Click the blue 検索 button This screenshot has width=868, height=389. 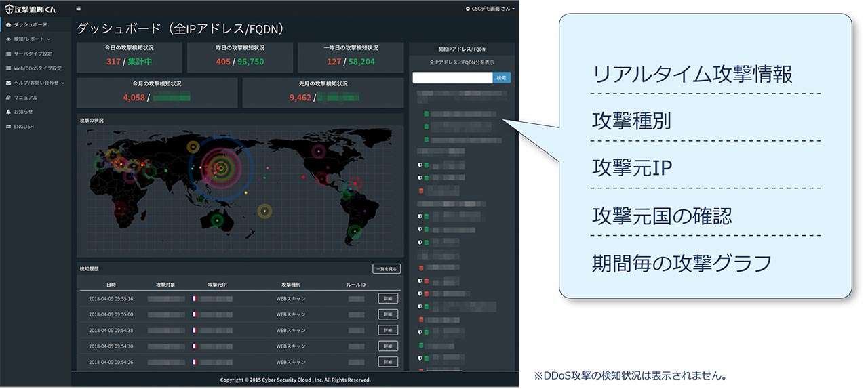[x=501, y=78]
